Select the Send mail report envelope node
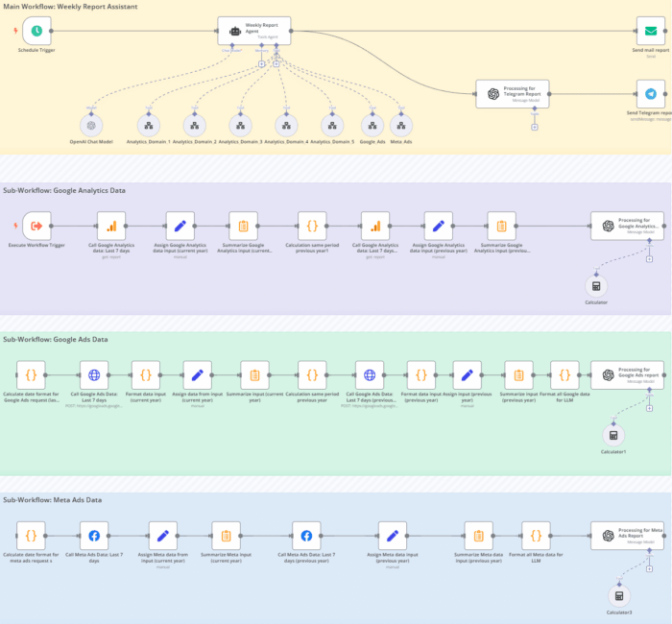 [x=651, y=31]
